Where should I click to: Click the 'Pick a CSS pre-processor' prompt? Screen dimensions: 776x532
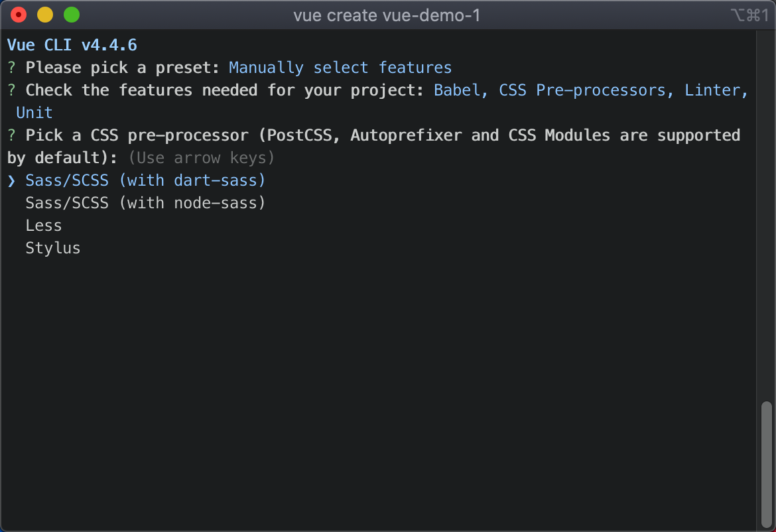pyautogui.click(x=137, y=135)
